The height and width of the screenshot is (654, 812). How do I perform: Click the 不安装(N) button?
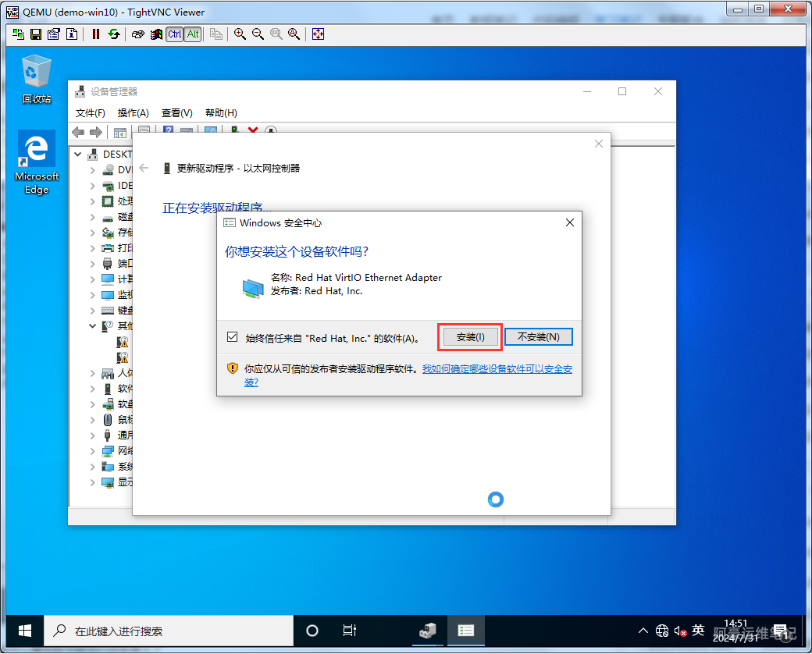pos(539,337)
